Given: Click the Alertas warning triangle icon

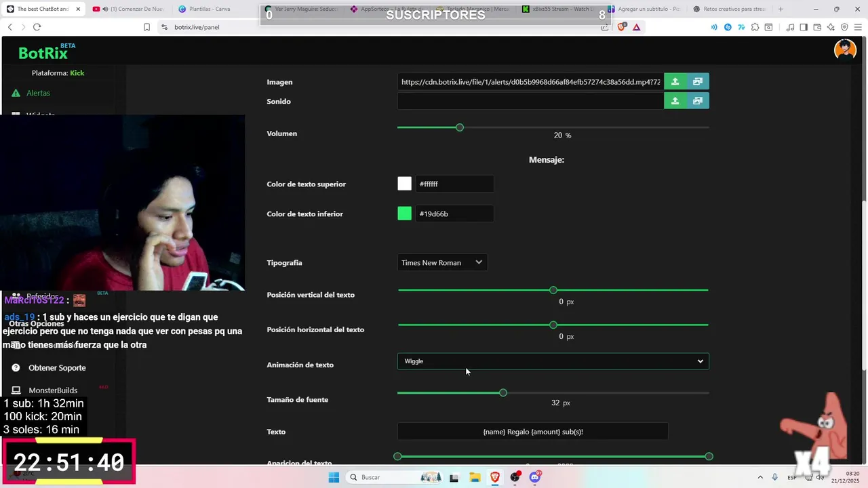Looking at the screenshot, I should [x=16, y=93].
